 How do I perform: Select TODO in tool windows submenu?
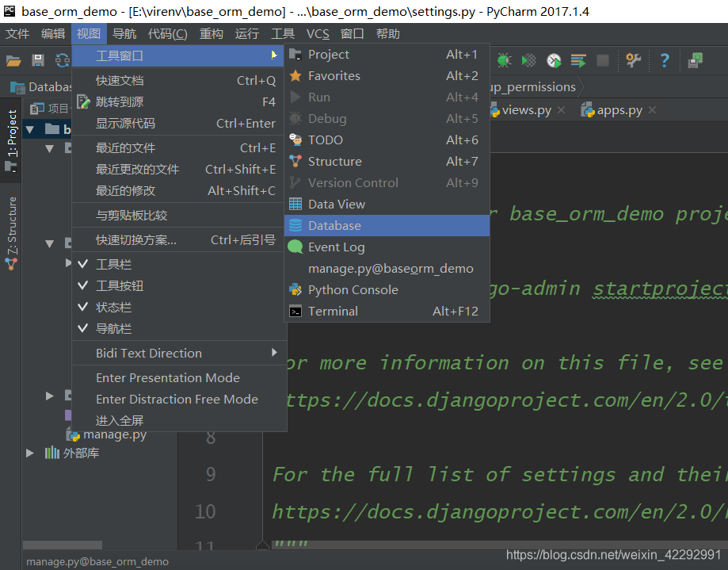click(387, 140)
